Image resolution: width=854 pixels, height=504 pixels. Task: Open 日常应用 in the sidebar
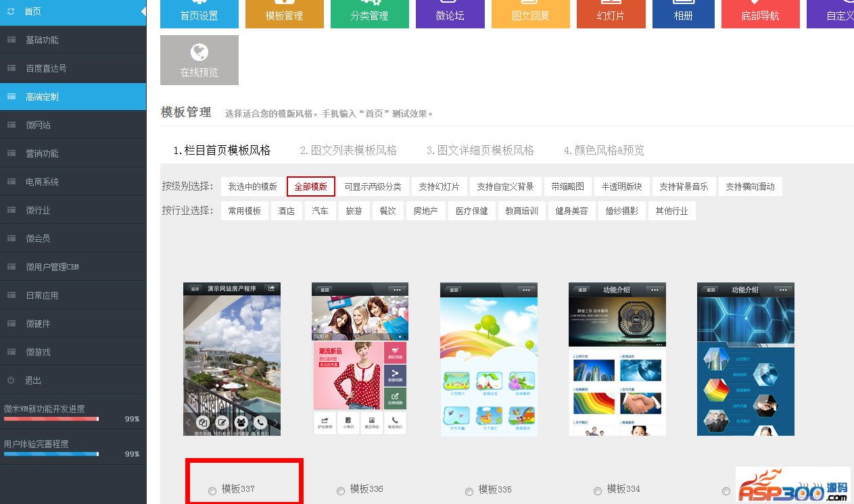(73, 295)
